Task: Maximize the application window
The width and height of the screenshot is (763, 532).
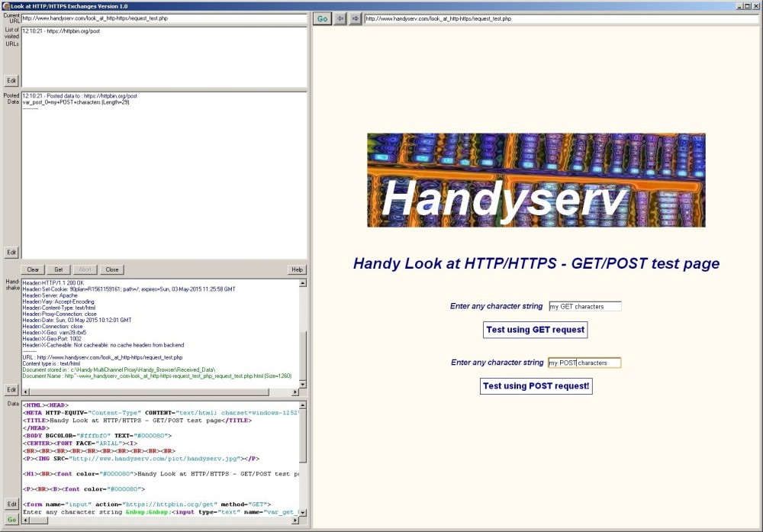Action: pyautogui.click(x=747, y=6)
